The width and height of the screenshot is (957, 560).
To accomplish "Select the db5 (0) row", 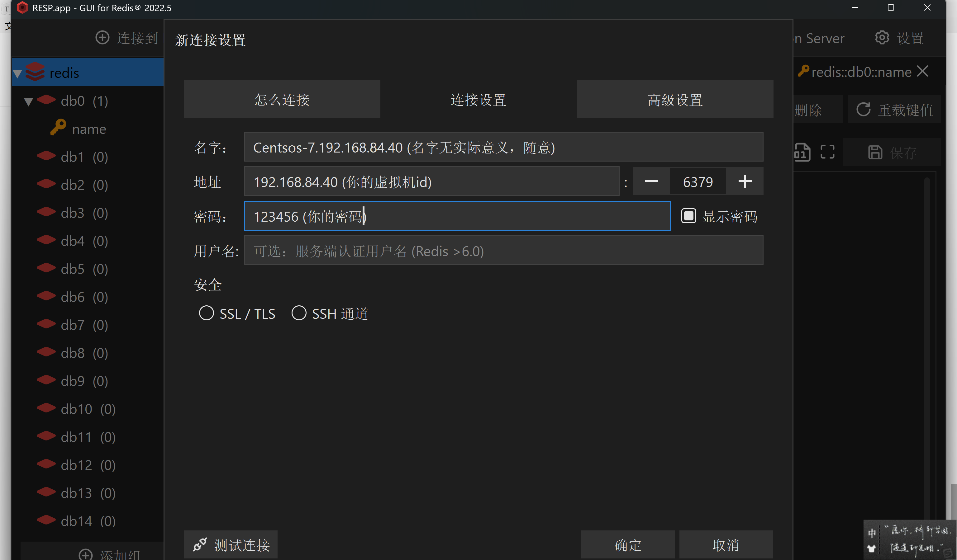I will pos(88,269).
